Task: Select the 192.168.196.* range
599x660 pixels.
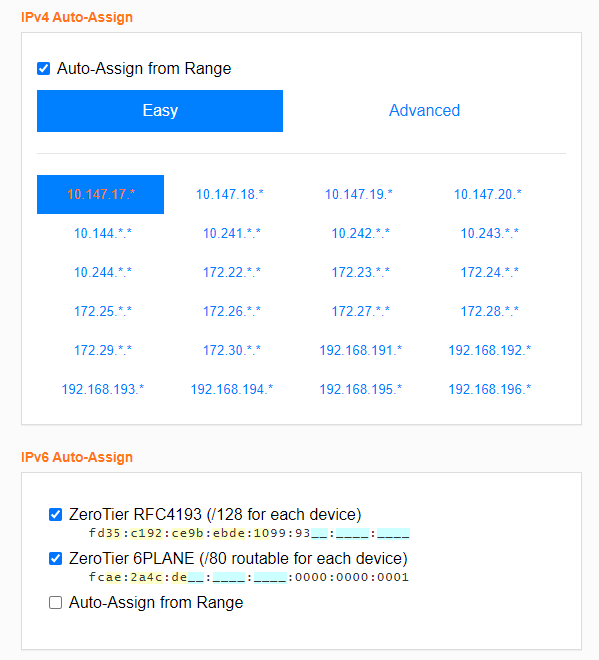Action: [490, 389]
